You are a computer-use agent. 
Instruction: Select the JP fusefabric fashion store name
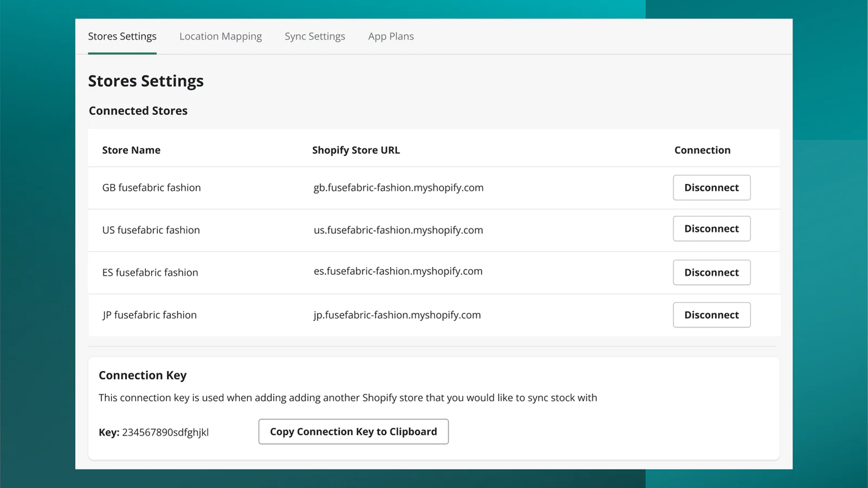pyautogui.click(x=150, y=315)
